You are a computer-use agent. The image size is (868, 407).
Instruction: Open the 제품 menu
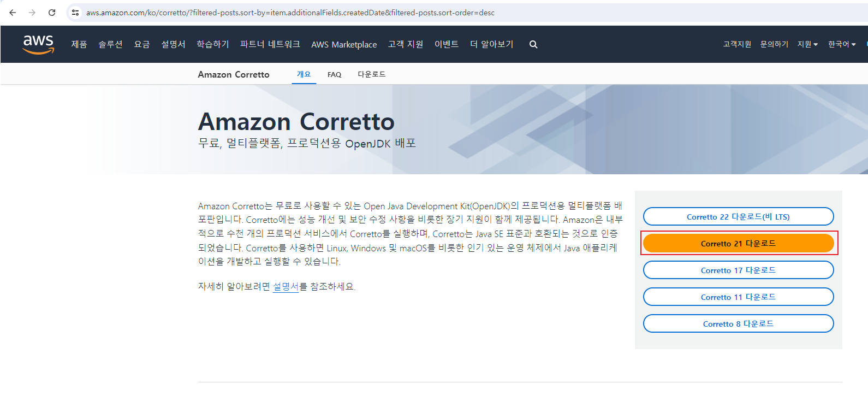(x=79, y=44)
